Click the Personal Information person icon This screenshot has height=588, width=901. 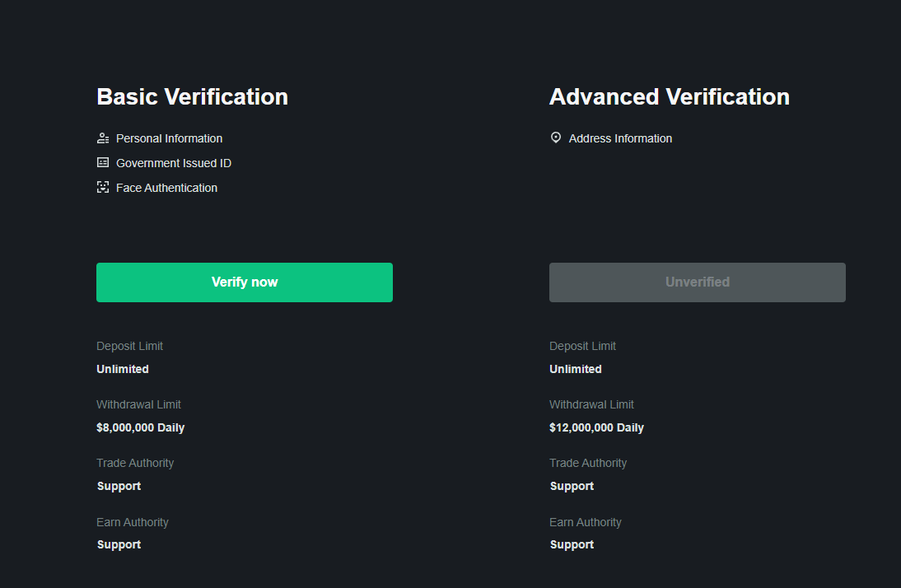(x=103, y=138)
